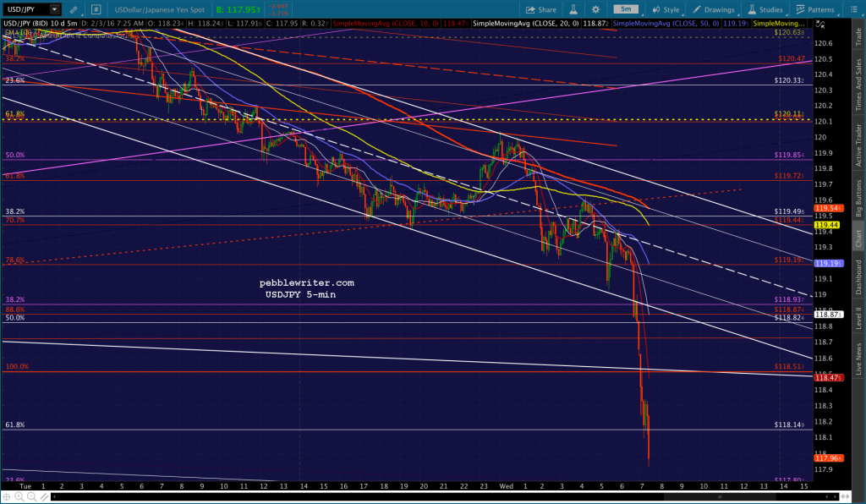
Task: Click the 100.0% Fibonacci label
Action: coord(17,366)
